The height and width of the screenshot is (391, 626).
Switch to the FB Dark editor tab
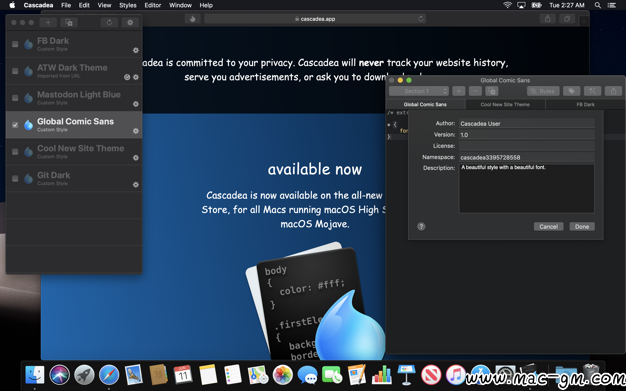[x=585, y=104]
